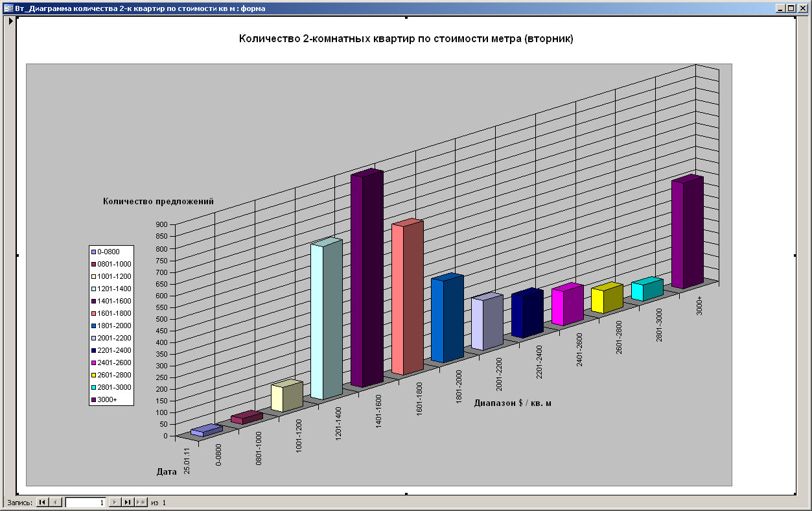Select the pale cyan 1201-1400 bar

[326, 319]
